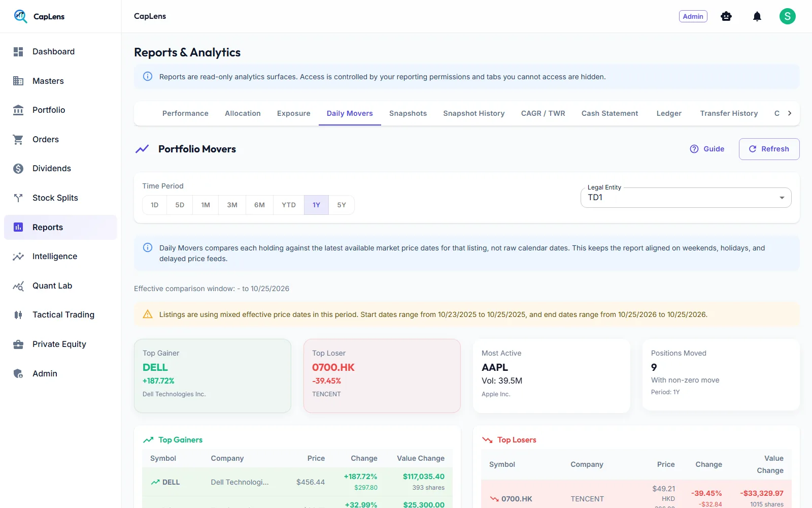Open the Private Equity briefcase icon
Screen dimensions: 812x508
(x=18, y=344)
